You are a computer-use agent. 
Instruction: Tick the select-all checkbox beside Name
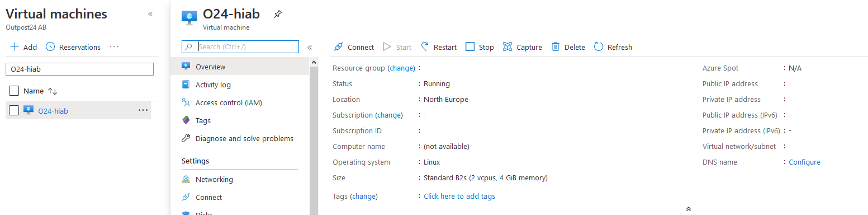coord(15,91)
